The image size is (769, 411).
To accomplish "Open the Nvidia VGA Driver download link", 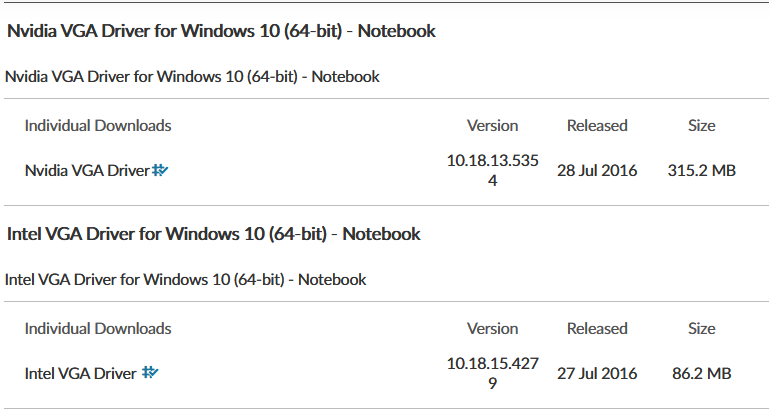I will pyautogui.click(x=87, y=171).
